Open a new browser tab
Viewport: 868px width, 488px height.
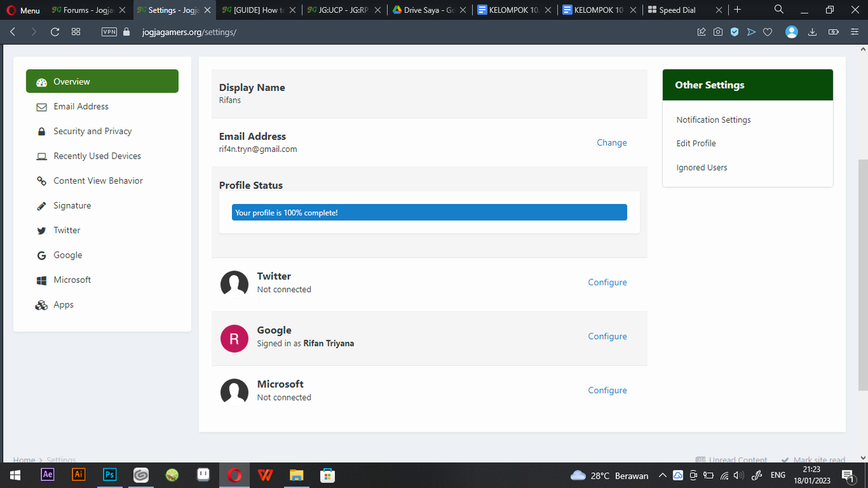click(737, 10)
